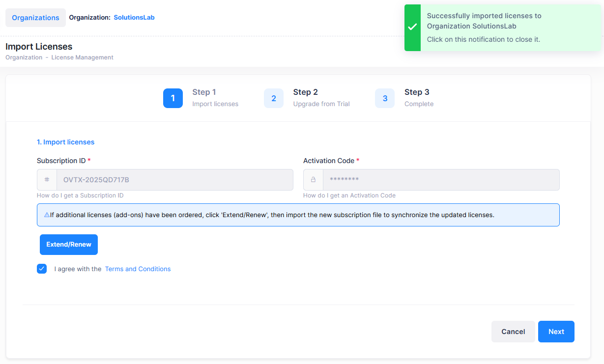The image size is (604, 364).
Task: Go to Step 2 Upgrade from Trial
Action: pos(321,98)
